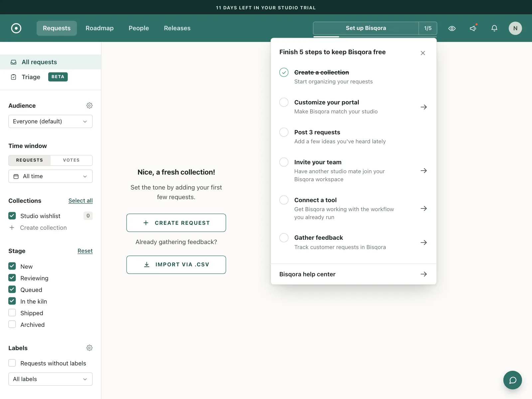This screenshot has height=399, width=532.
Task: Click the struck-through Create a collection title
Action: [x=322, y=72]
